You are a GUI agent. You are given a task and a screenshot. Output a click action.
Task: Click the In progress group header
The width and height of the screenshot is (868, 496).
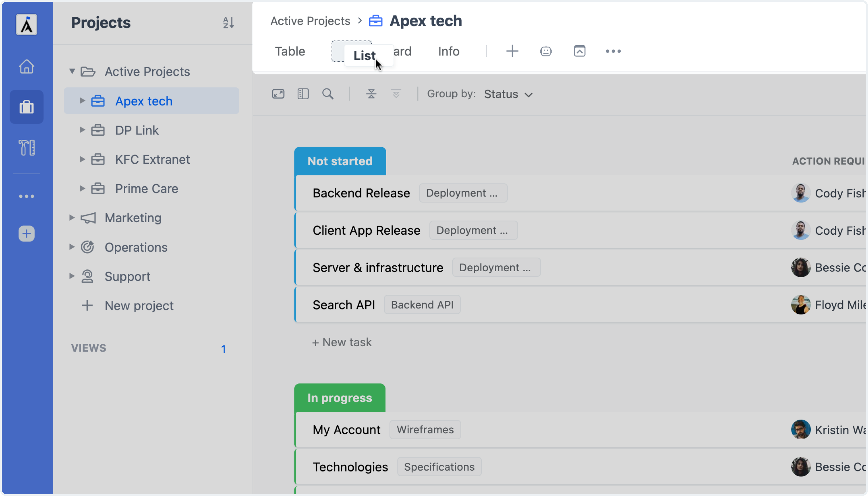[340, 397]
